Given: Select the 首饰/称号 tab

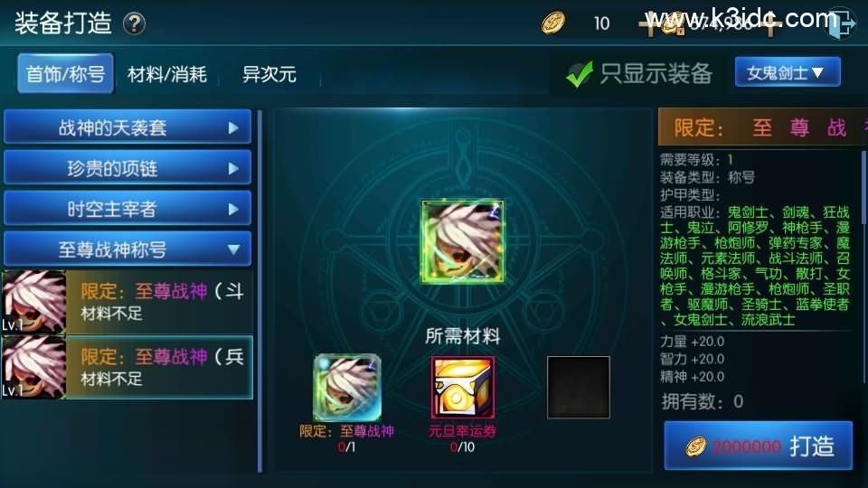Looking at the screenshot, I should (65, 73).
